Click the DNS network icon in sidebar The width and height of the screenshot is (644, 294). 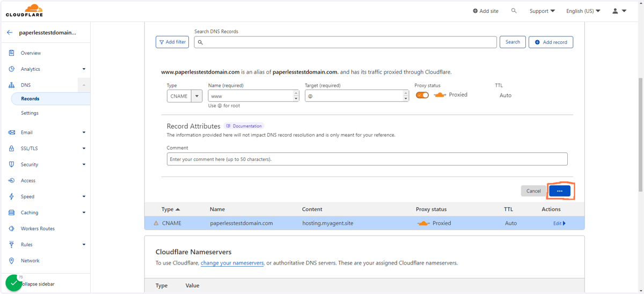(11, 85)
